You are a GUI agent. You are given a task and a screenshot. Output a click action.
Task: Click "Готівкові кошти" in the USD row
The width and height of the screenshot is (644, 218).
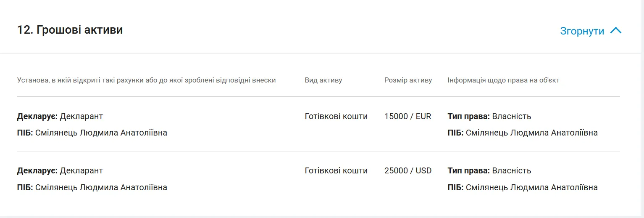click(336, 171)
